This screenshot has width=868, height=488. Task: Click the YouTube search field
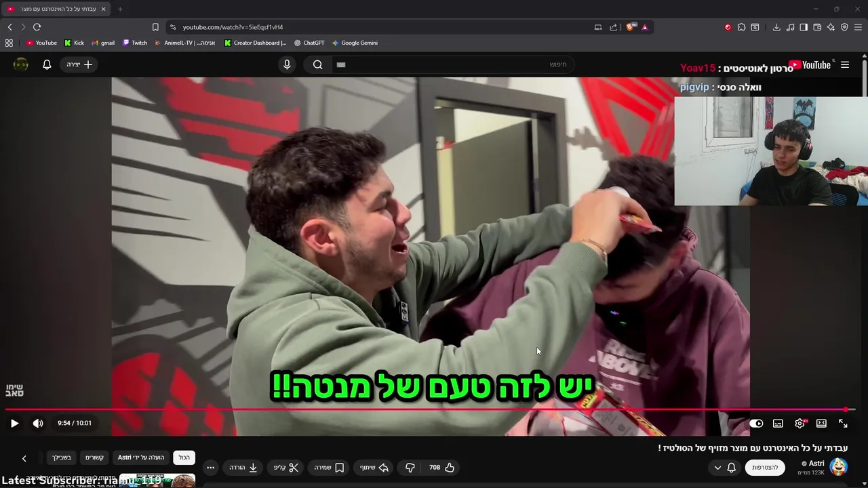[454, 64]
